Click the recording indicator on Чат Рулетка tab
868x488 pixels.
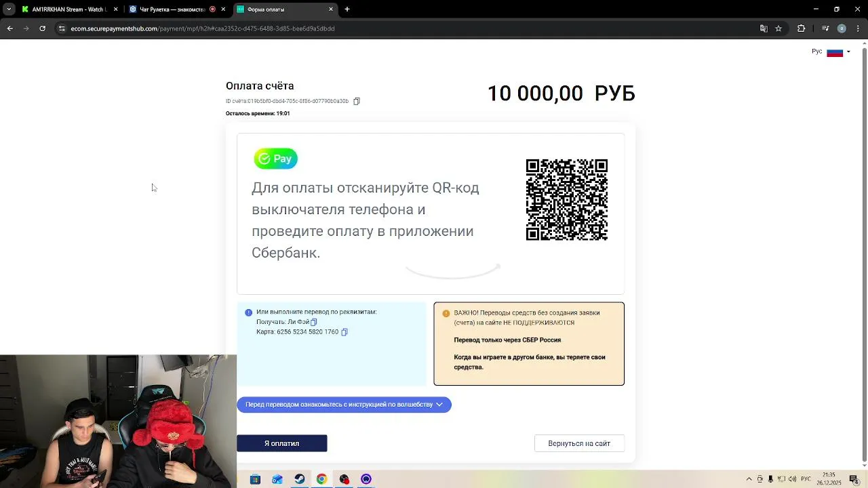pos(212,9)
